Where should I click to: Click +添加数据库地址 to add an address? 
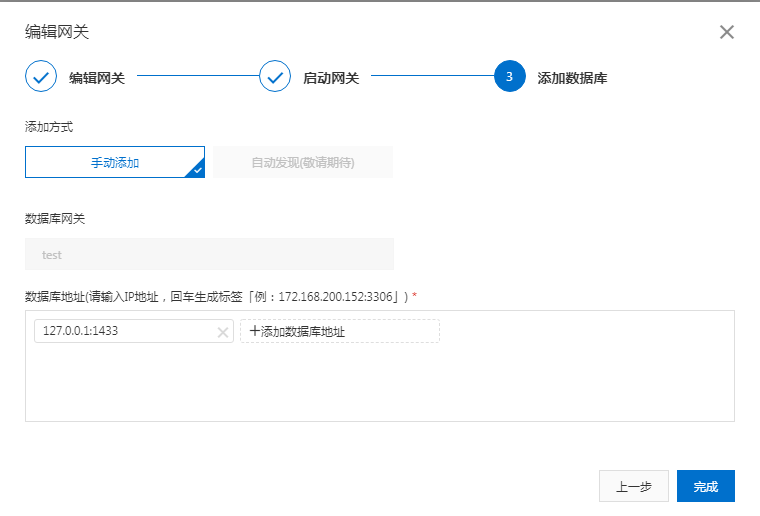(340, 331)
